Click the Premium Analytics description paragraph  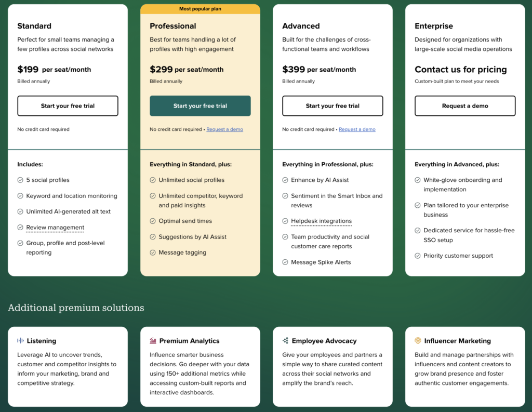pos(199,374)
